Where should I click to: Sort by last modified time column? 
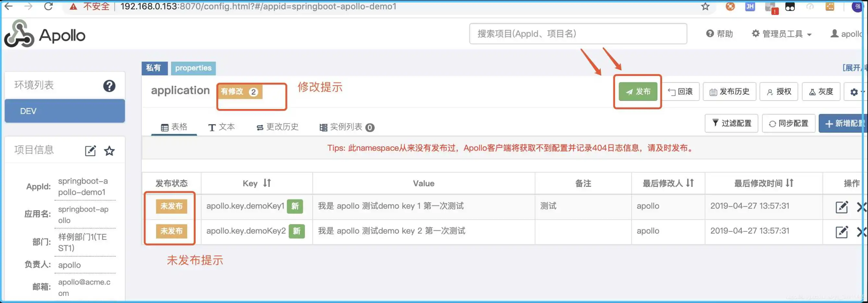(x=789, y=183)
